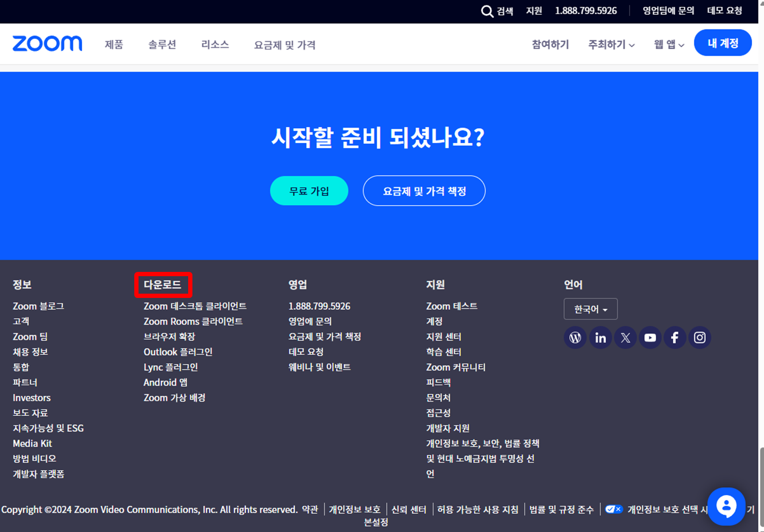Open the Zoom 블로그 footer link
The height and width of the screenshot is (532, 764).
pyautogui.click(x=38, y=306)
